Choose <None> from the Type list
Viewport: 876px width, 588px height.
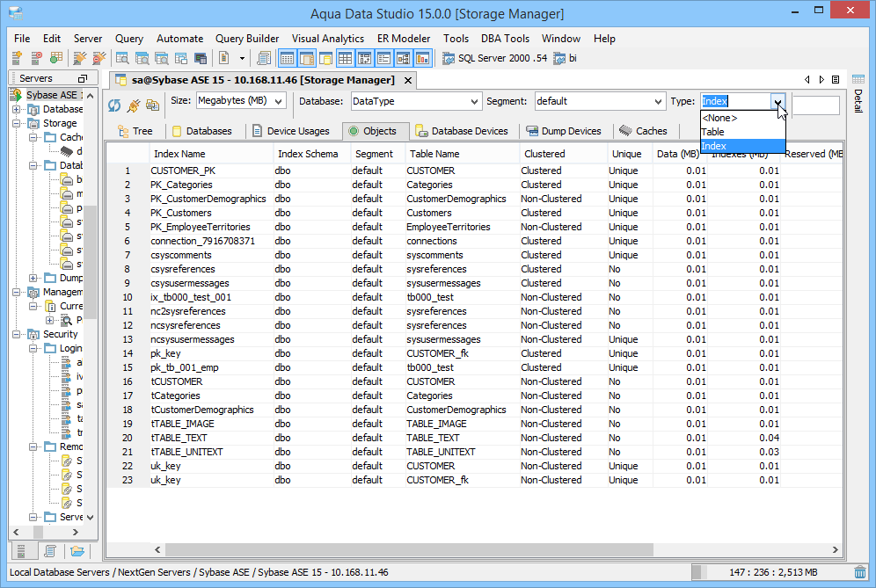pyautogui.click(x=742, y=118)
